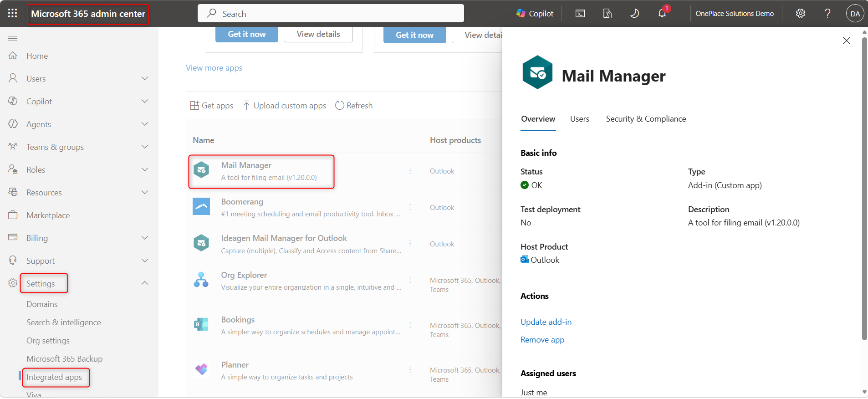Click Update add-in link
Viewport: 868px width, 399px height.
coord(546,322)
